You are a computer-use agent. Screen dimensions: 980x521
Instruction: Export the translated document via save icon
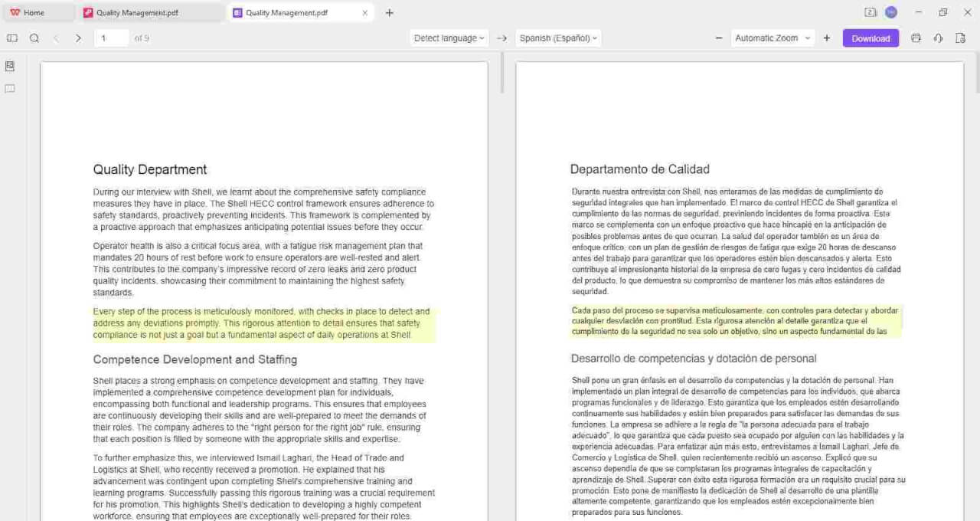(959, 38)
